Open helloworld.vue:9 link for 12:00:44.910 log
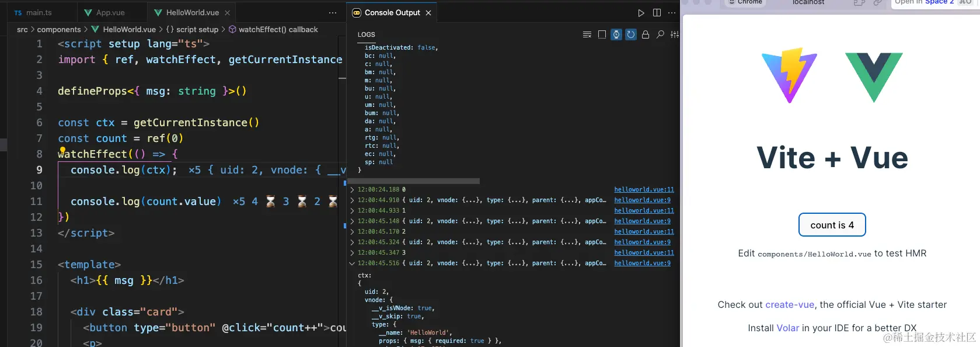This screenshot has width=980, height=347. coord(642,200)
